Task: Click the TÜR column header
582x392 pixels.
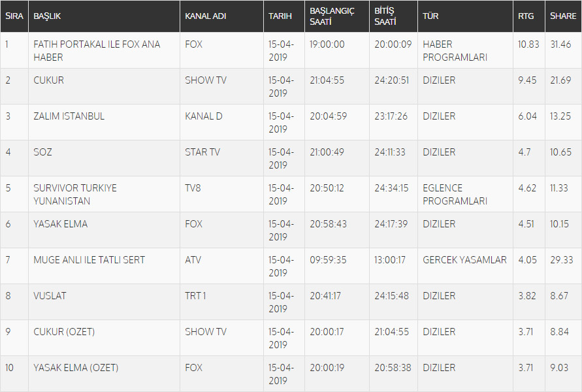Action: pyautogui.click(x=430, y=16)
